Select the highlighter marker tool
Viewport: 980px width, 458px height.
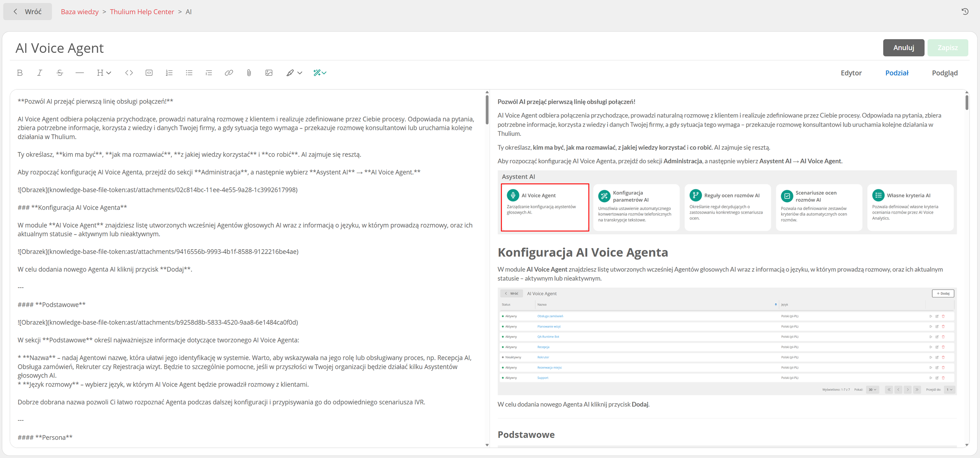[290, 73]
